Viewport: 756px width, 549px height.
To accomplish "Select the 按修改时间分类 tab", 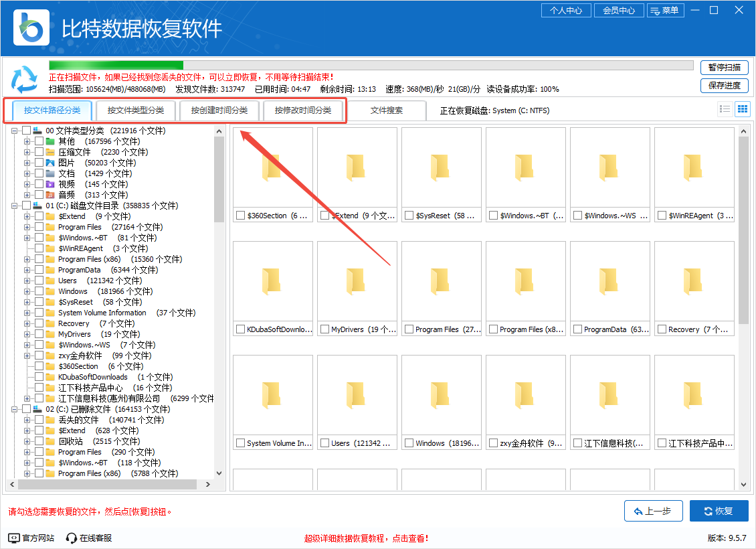I will click(x=303, y=110).
